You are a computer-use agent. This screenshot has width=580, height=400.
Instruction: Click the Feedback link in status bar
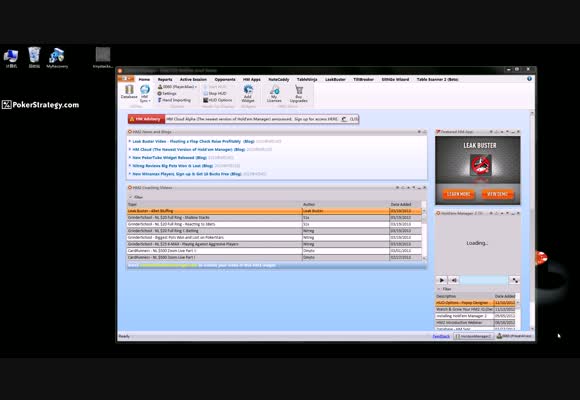(x=441, y=336)
